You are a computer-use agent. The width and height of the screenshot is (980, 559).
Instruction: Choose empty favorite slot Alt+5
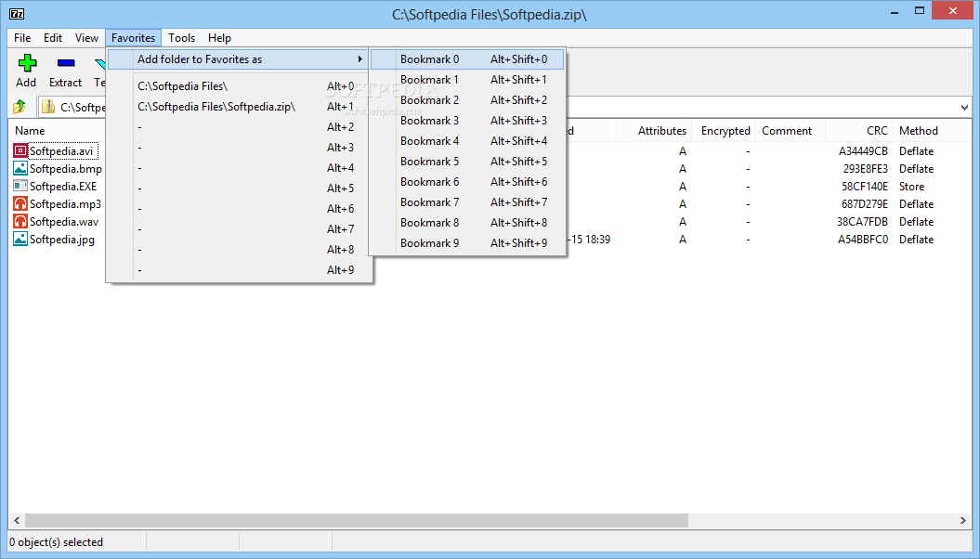[x=239, y=188]
